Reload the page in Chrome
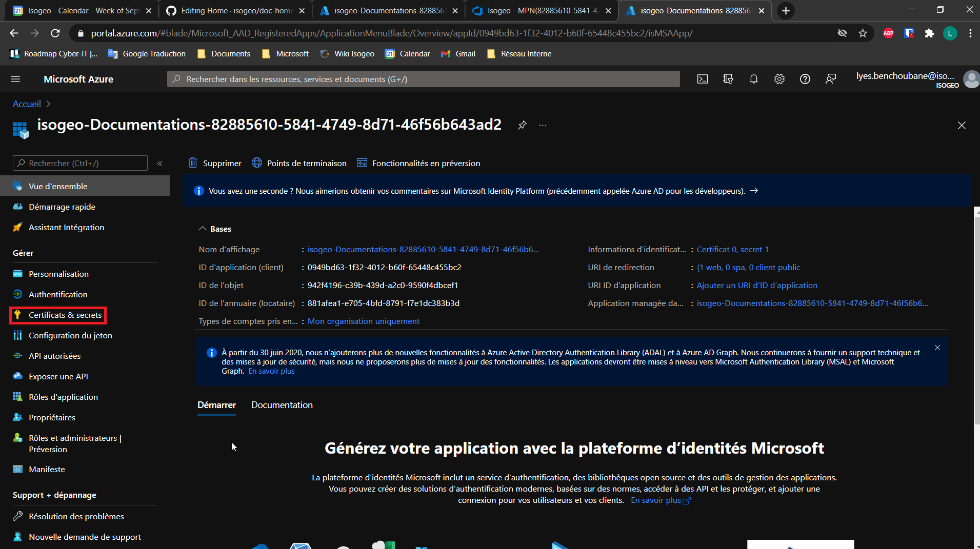The image size is (980, 549). [x=55, y=33]
